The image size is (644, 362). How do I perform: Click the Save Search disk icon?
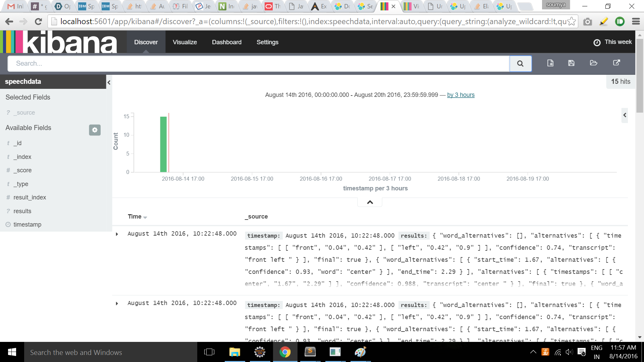tap(571, 63)
